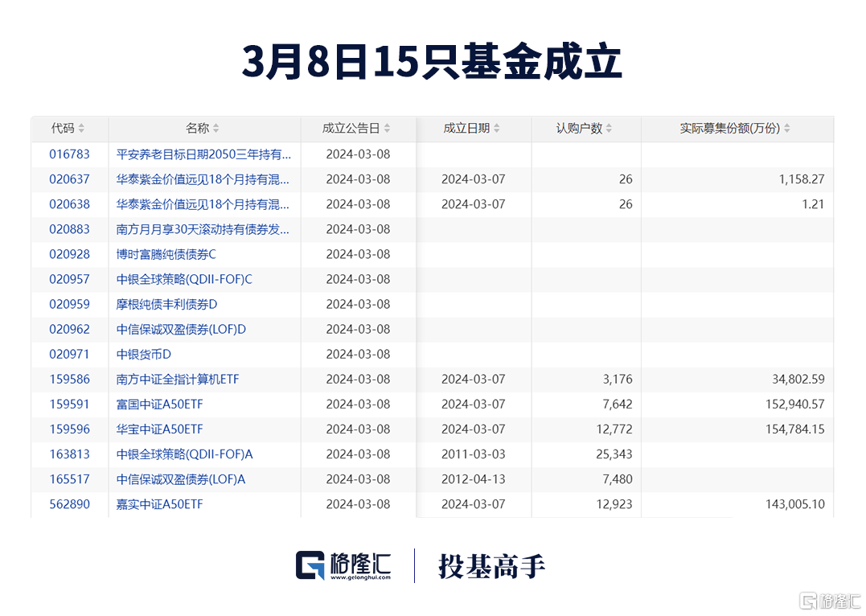866x616 pixels.
Task: Select value 152,940.57 in row 159591
Action: (795, 405)
